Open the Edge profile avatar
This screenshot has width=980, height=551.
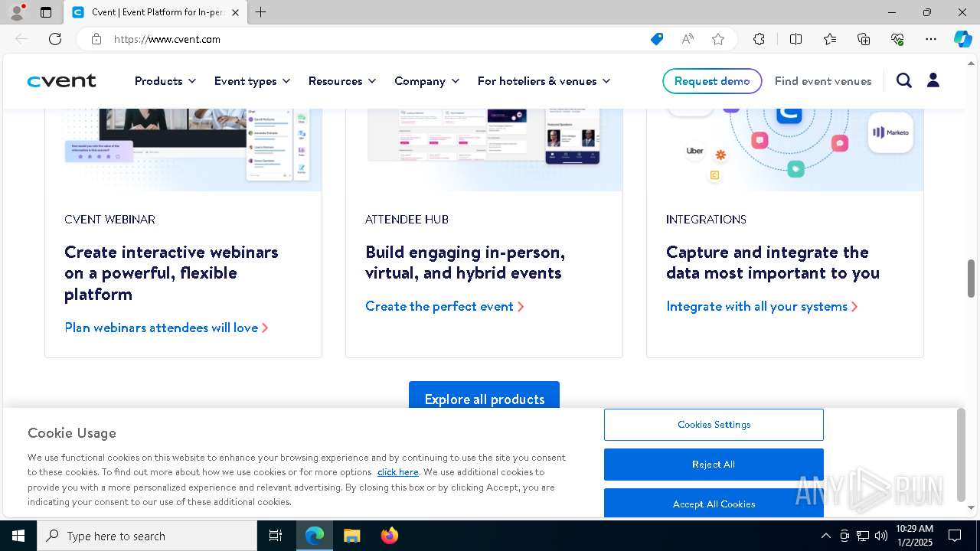coord(17,12)
